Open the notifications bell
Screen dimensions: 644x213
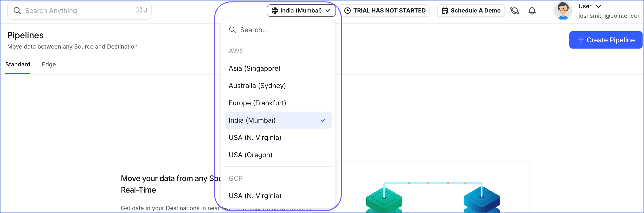tap(532, 11)
